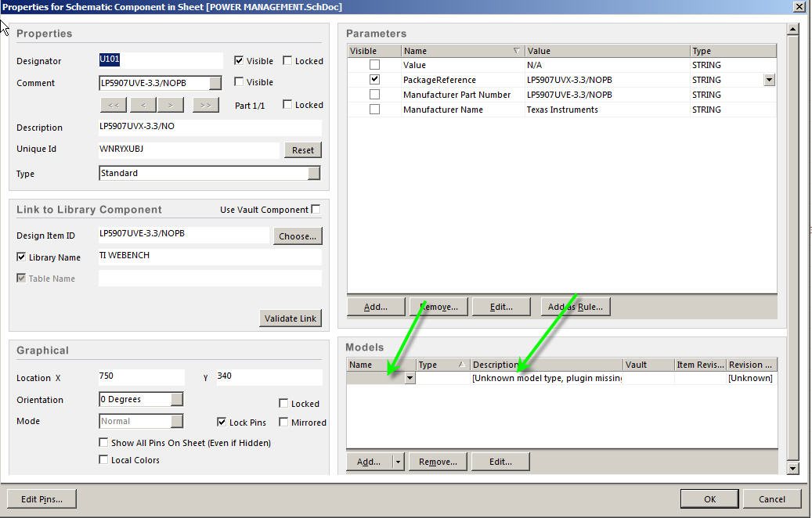Click the Library Name TI WEBENCH field
This screenshot has height=518, width=812.
(210, 256)
